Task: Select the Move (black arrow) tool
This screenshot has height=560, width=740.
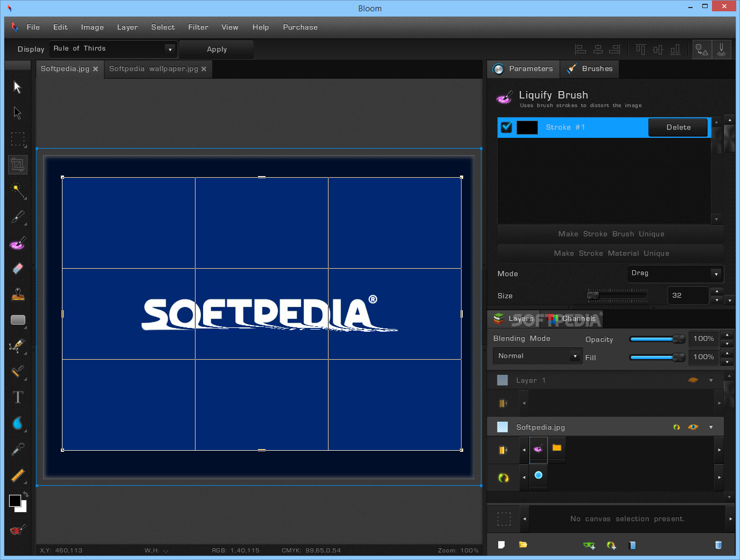Action: [17, 87]
